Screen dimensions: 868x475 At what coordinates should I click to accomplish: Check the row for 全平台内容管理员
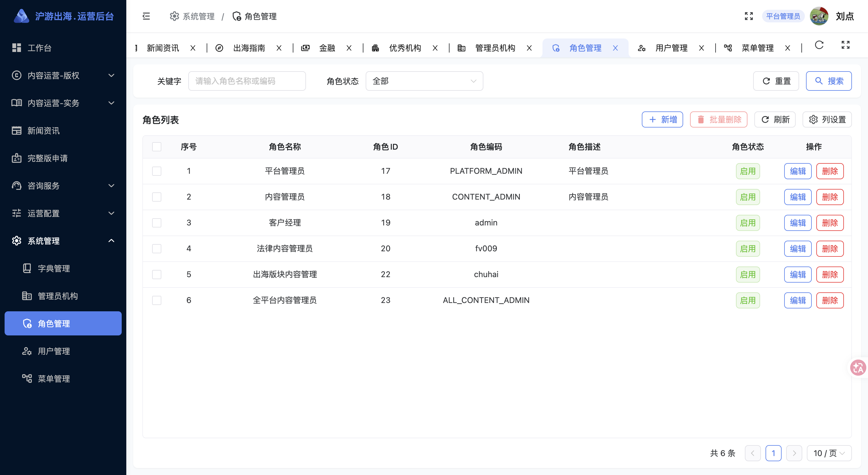click(157, 300)
